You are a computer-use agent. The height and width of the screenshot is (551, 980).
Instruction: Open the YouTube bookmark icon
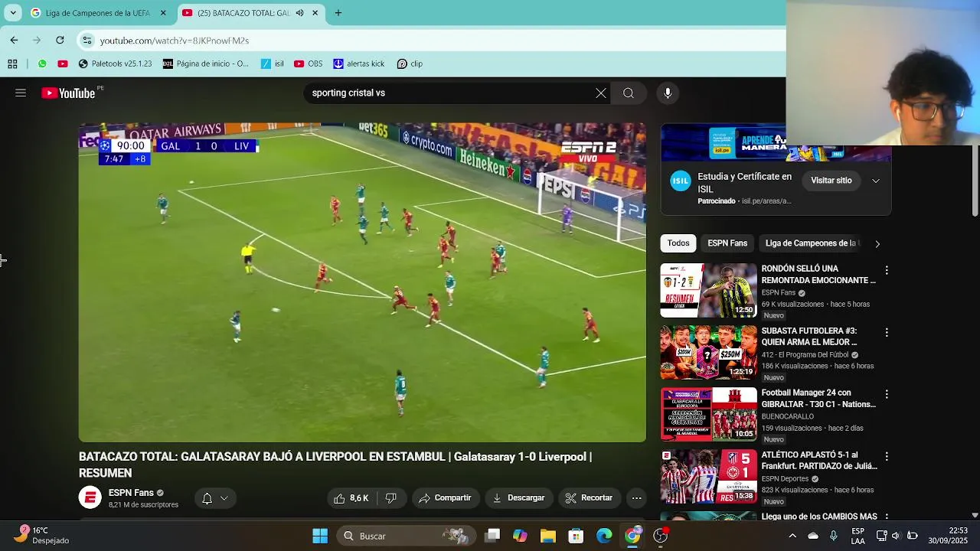click(x=63, y=64)
